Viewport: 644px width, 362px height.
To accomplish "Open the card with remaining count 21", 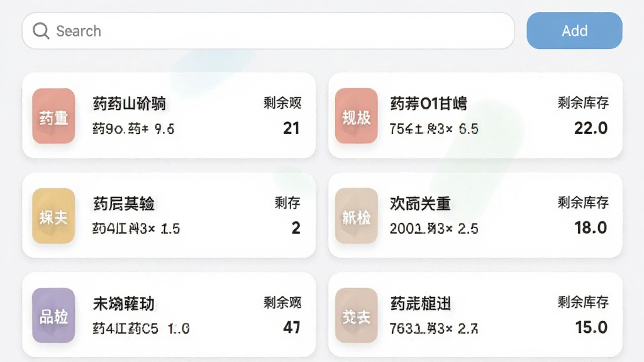I will pos(169,116).
